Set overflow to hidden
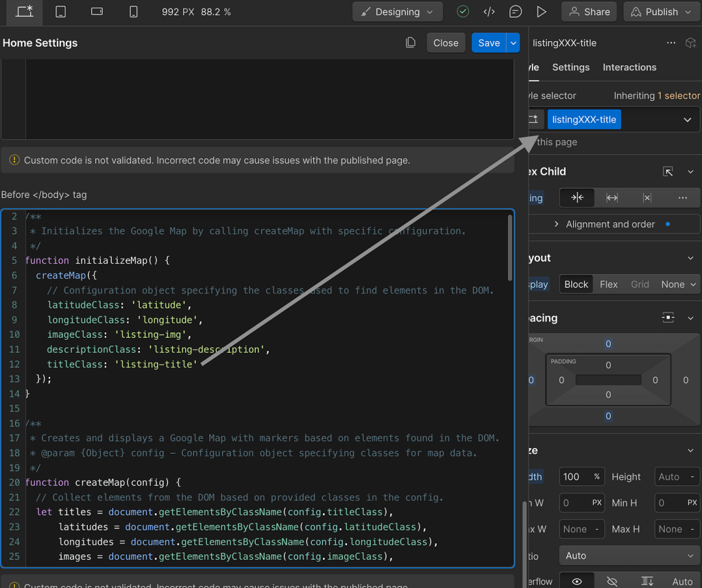 click(x=612, y=581)
